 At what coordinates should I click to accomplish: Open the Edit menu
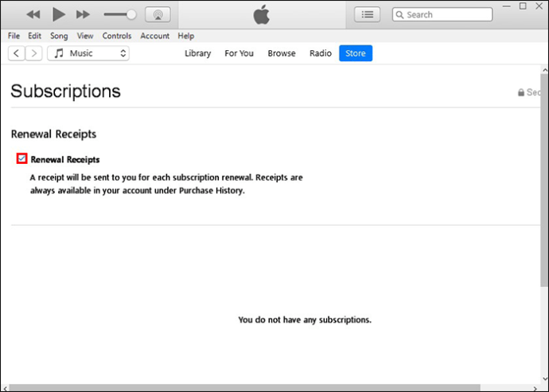pyautogui.click(x=35, y=36)
